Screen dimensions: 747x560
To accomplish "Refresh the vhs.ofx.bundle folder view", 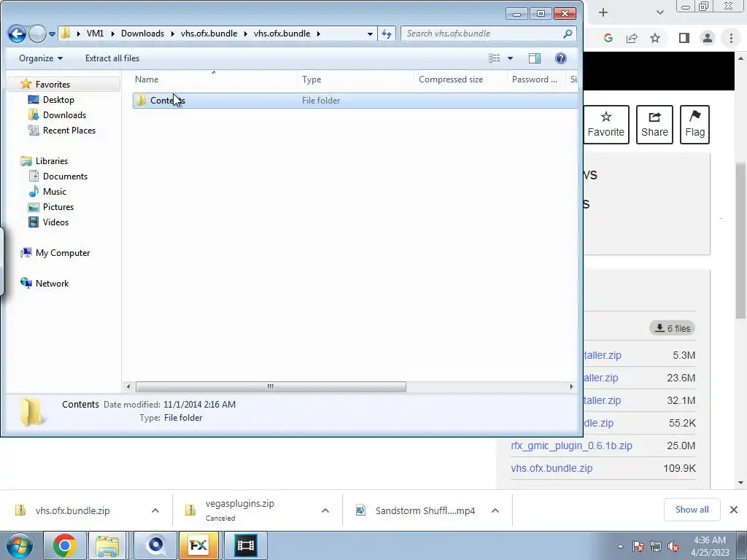I will pos(387,34).
